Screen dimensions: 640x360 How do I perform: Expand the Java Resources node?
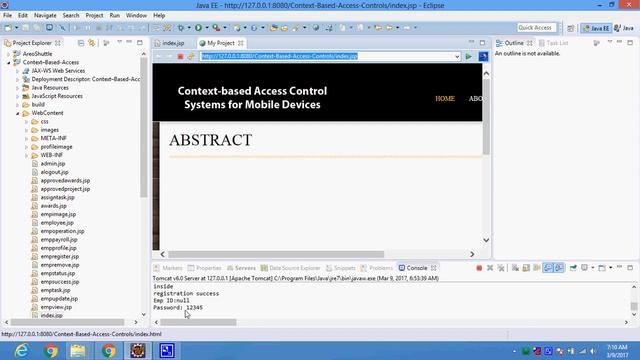[x=18, y=88]
